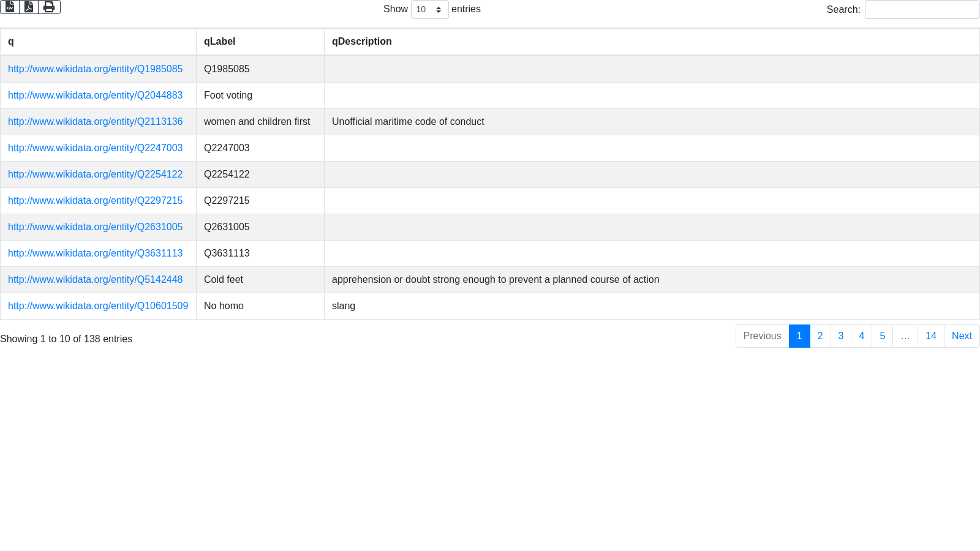
Task: Follow the Q10601509 entity link
Action: click(98, 306)
